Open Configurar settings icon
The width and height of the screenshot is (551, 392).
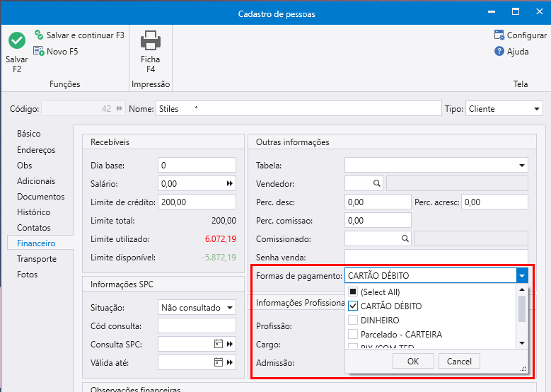499,35
